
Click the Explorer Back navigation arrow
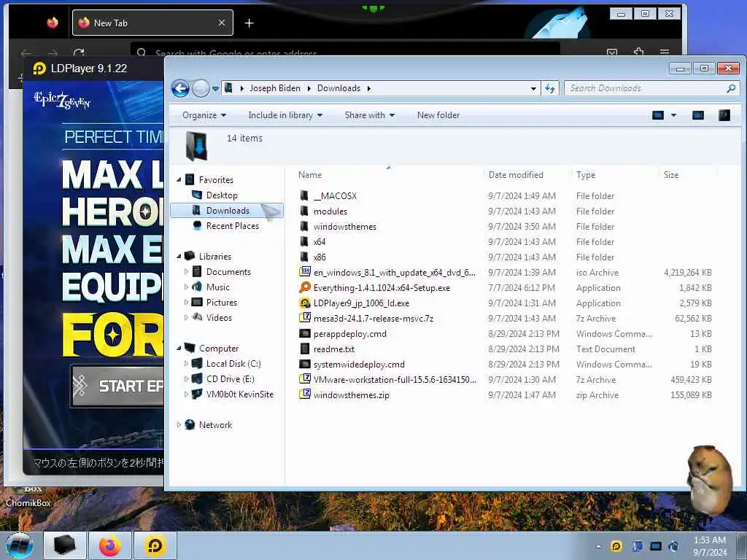181,88
